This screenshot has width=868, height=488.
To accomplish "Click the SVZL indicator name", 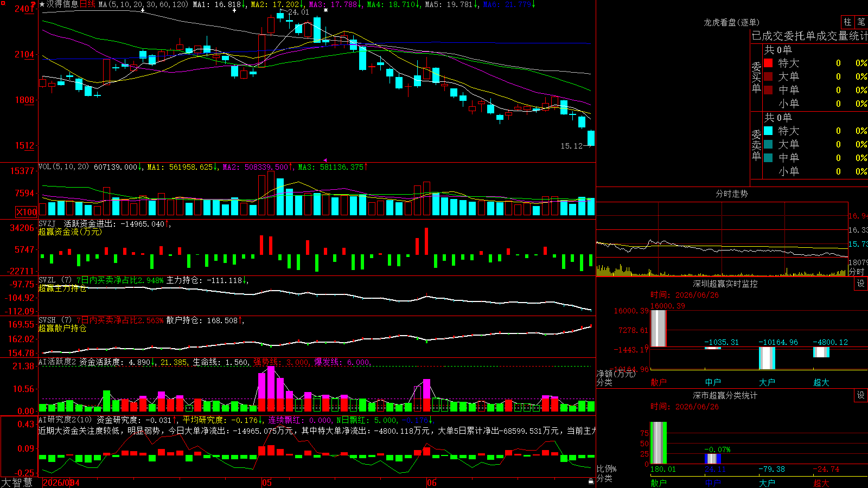I will pyautogui.click(x=47, y=280).
